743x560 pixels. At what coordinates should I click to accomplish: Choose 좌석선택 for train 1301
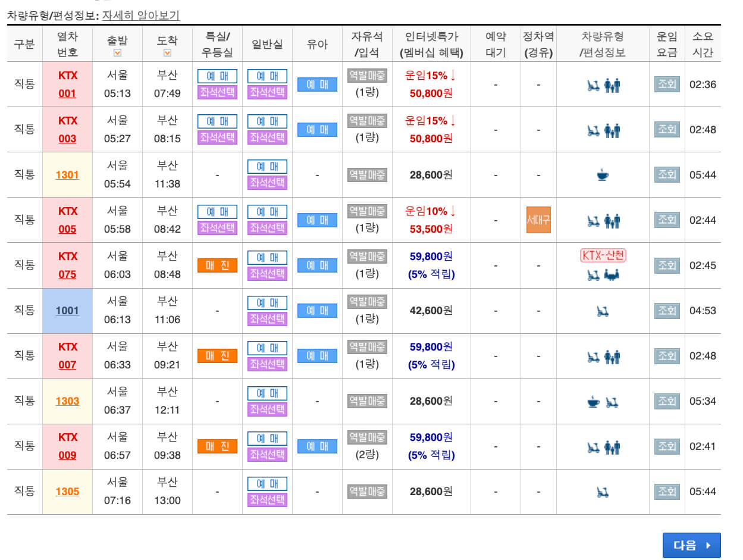(x=267, y=183)
